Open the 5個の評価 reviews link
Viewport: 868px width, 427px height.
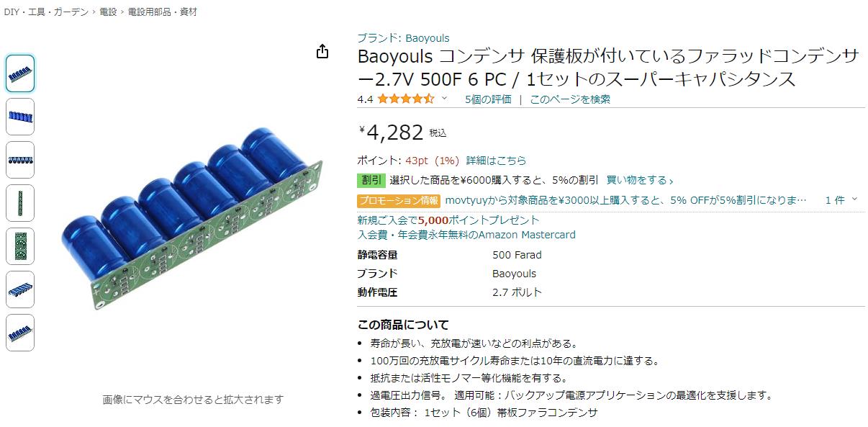coord(488,99)
